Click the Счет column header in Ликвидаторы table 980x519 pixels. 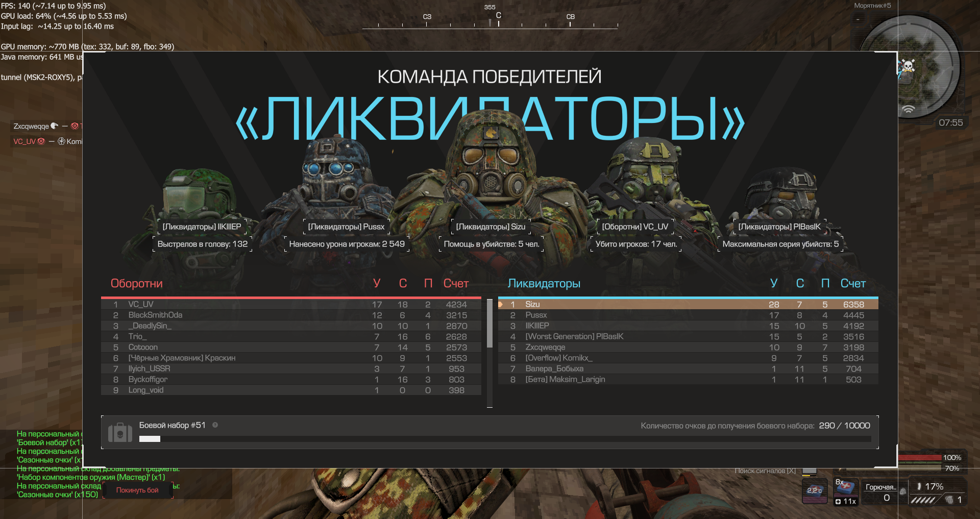[853, 284]
